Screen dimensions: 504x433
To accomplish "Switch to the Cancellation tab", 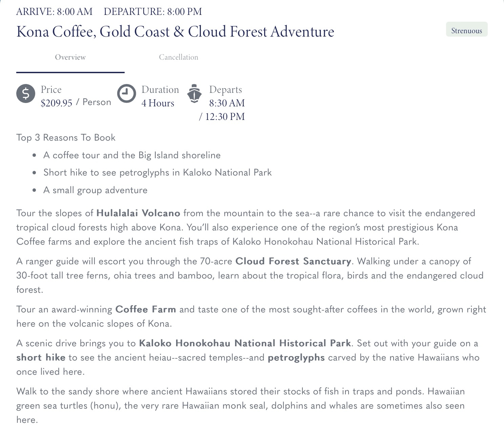I will point(178,57).
